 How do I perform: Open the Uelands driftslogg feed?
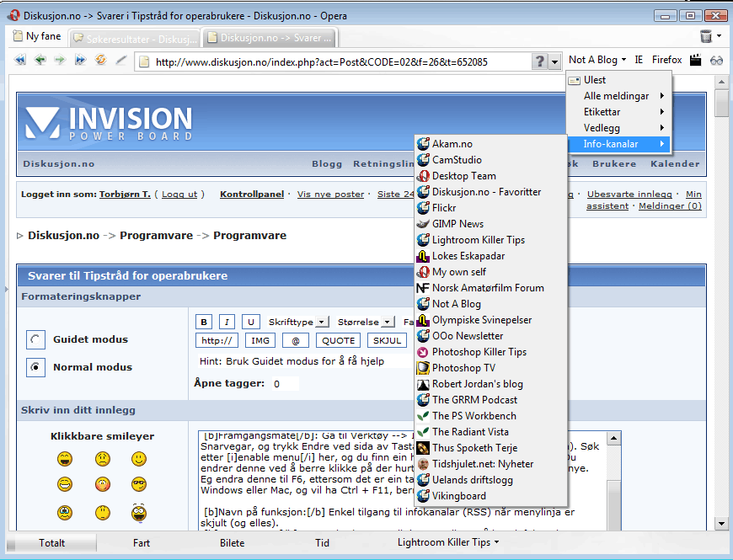pyautogui.click(x=491, y=480)
